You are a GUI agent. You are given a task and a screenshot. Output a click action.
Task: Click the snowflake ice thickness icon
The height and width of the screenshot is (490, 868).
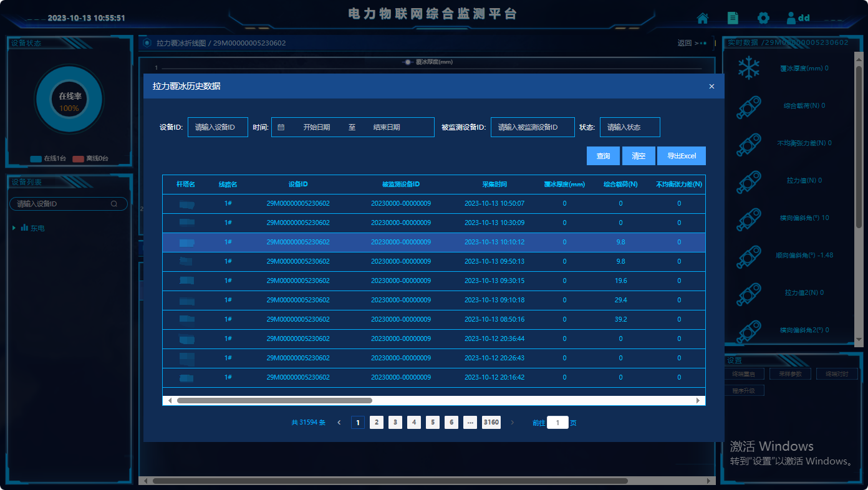(x=748, y=68)
